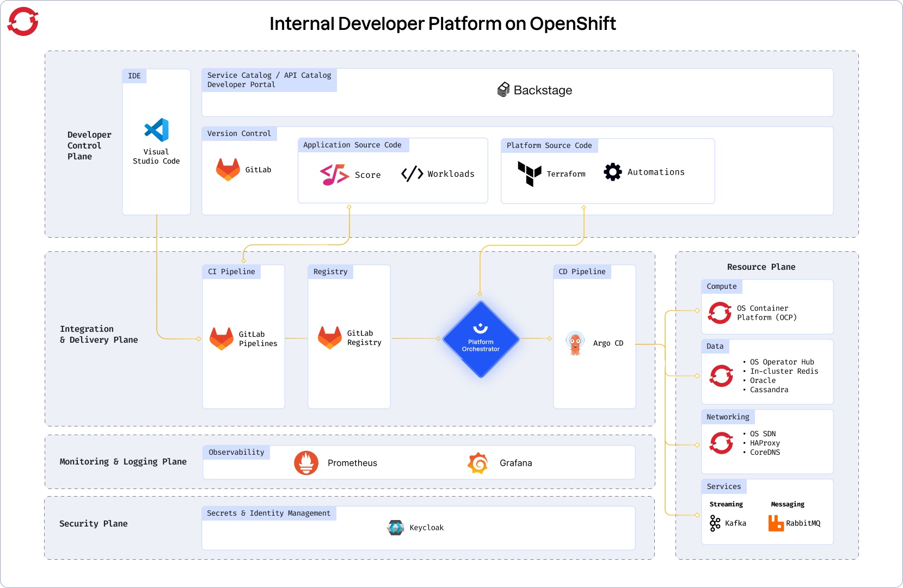
Task: Select the Workloads code brackets icon
Action: click(x=412, y=174)
